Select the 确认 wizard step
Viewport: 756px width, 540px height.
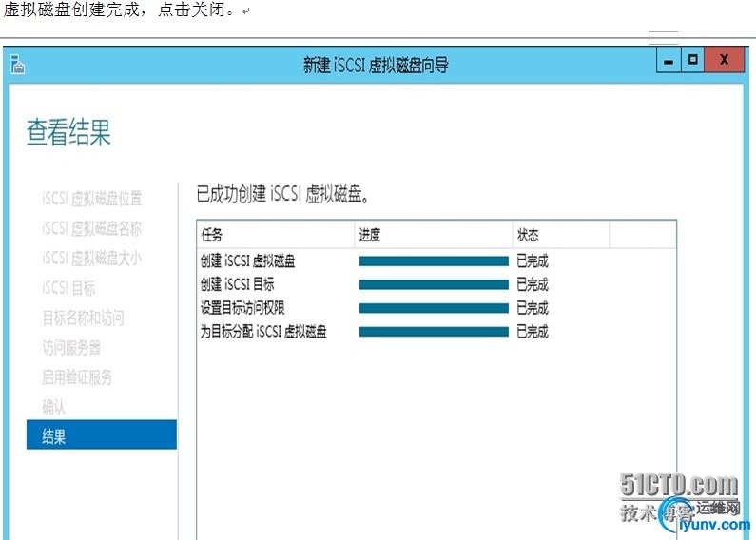tap(53, 407)
